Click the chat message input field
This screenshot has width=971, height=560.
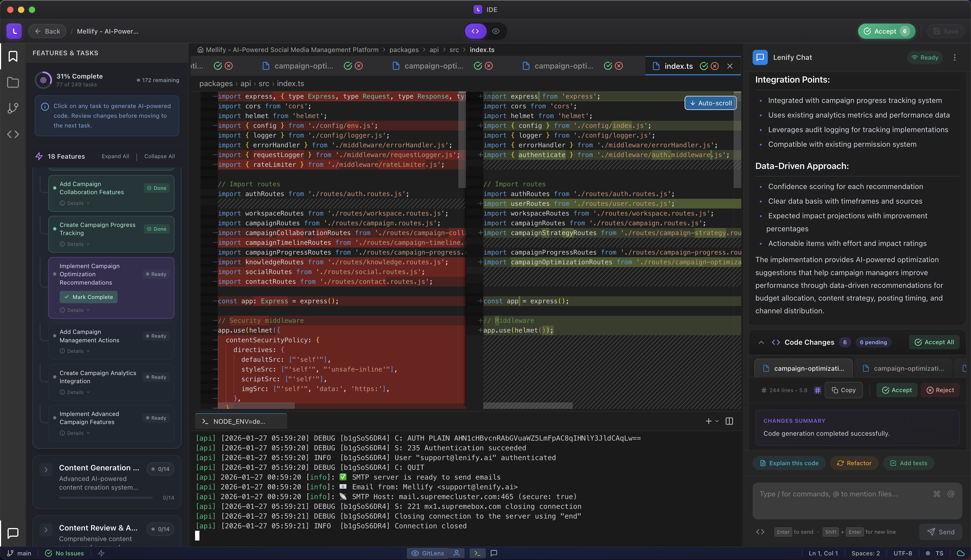pos(839,500)
